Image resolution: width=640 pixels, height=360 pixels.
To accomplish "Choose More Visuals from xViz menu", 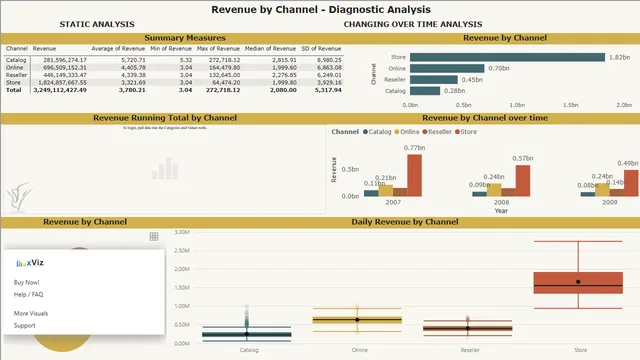I will 31,313.
